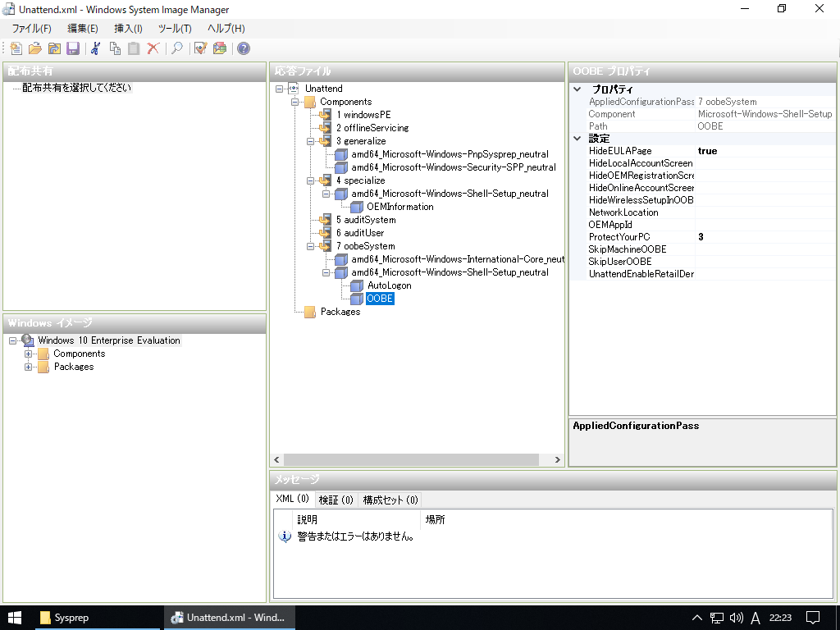Click the OEMAppId value field
This screenshot has height=630, width=840.
point(765,225)
